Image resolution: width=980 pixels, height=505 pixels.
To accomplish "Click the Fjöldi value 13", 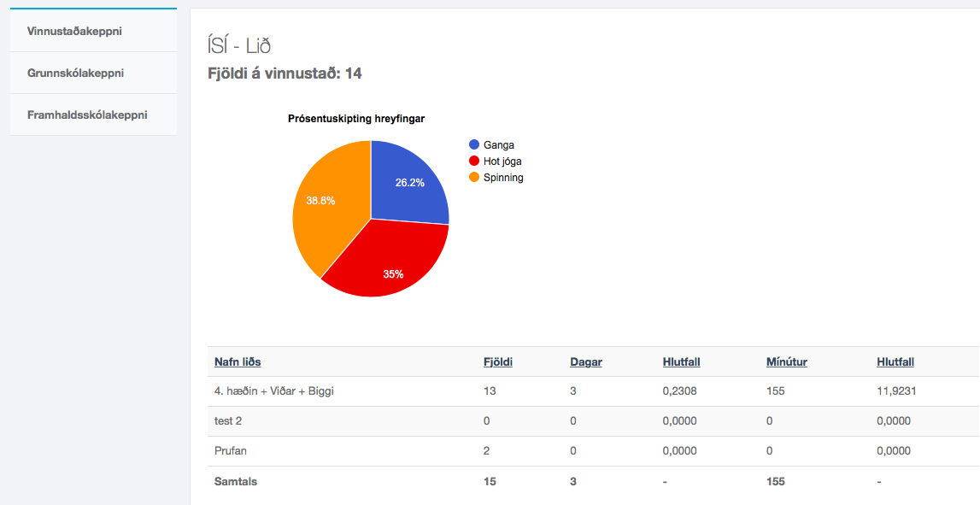I will (x=490, y=391).
